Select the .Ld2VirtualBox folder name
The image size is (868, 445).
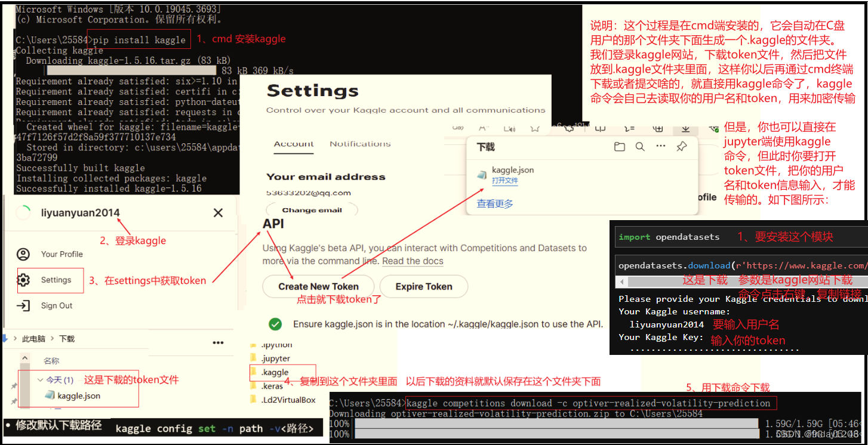288,400
